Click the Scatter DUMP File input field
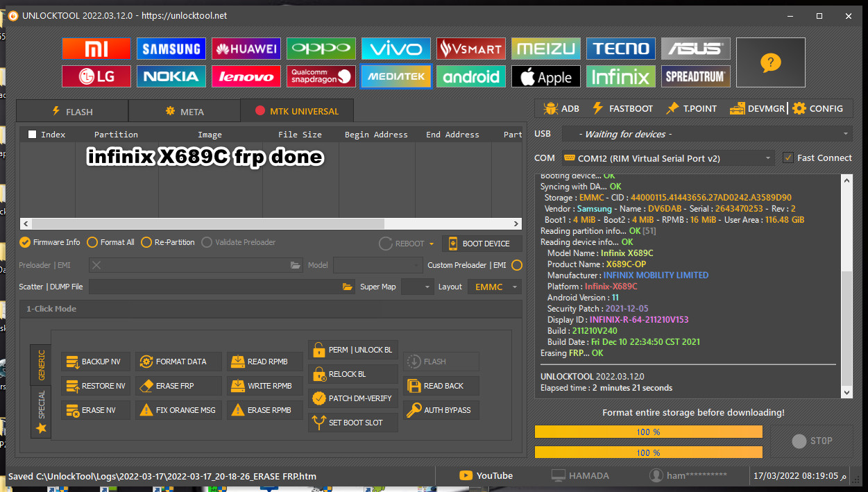The height and width of the screenshot is (492, 868). pyautogui.click(x=222, y=287)
